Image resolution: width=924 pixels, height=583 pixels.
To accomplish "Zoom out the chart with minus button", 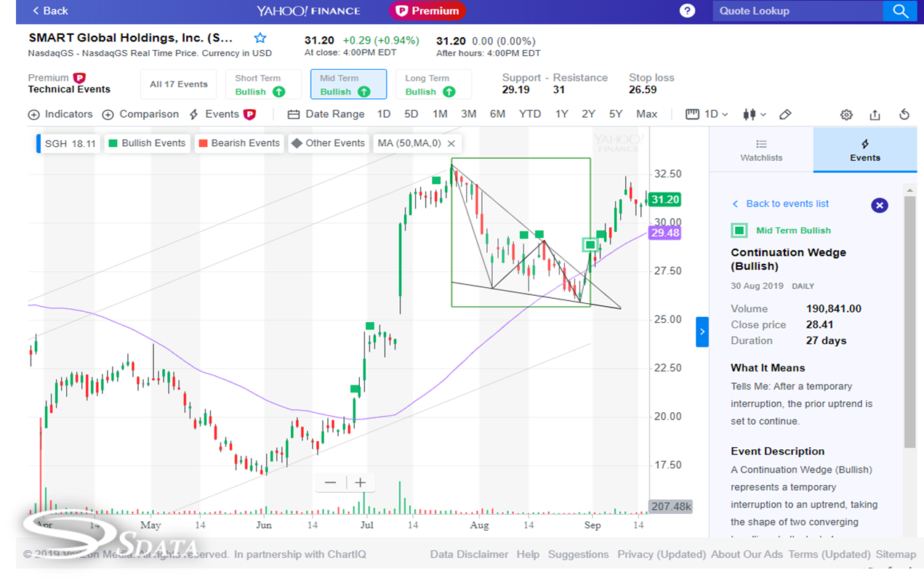I will point(330,483).
